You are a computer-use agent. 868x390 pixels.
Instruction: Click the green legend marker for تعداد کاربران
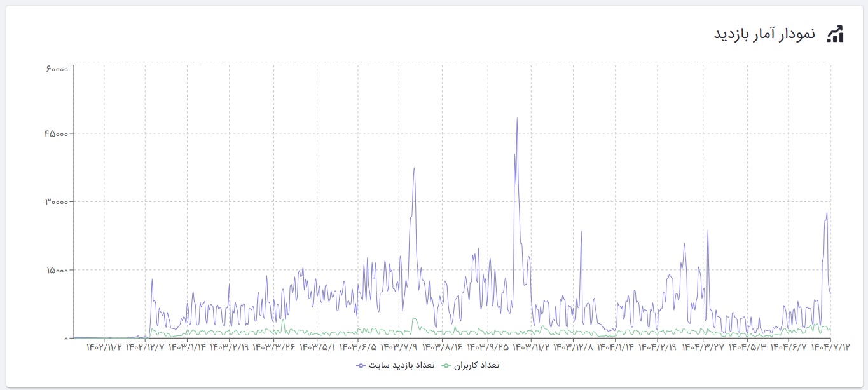click(446, 365)
